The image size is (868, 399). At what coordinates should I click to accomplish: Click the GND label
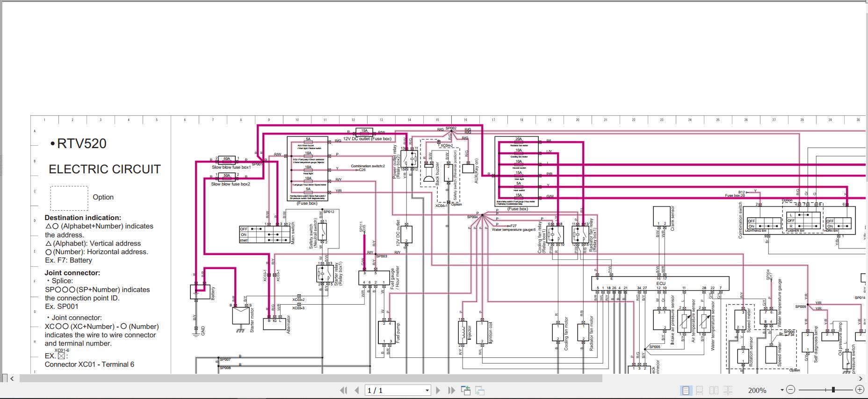point(203,331)
